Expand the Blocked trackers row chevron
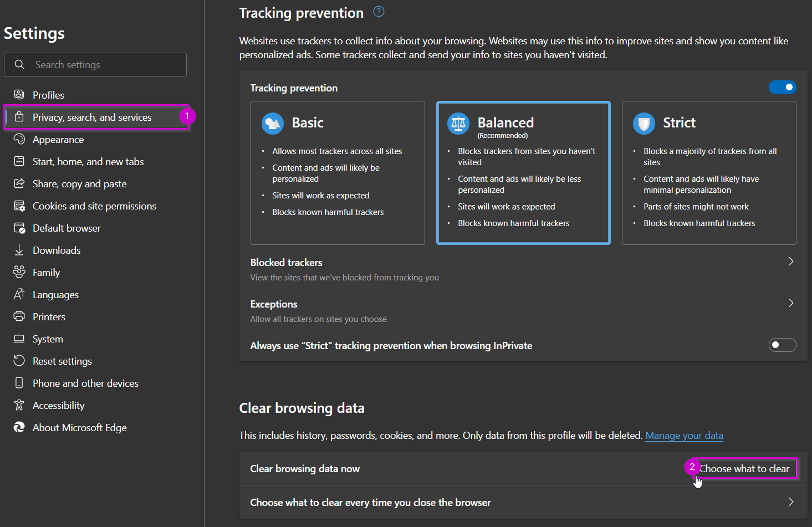The height and width of the screenshot is (527, 812). (791, 262)
